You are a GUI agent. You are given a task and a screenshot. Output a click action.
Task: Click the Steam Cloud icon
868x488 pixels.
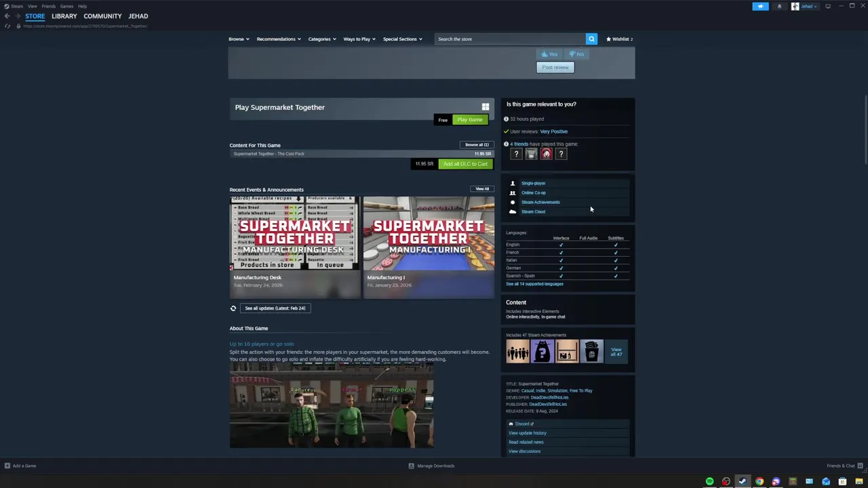[x=513, y=211]
